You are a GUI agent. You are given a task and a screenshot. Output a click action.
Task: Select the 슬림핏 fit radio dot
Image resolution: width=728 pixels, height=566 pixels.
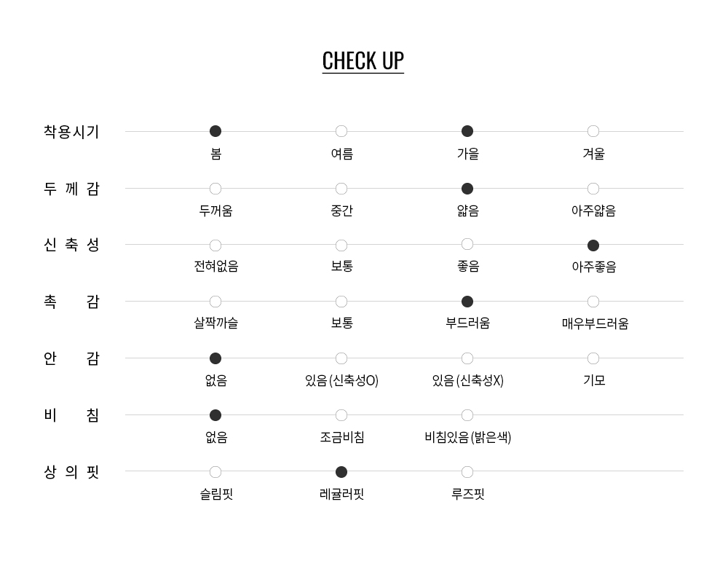[x=215, y=472]
